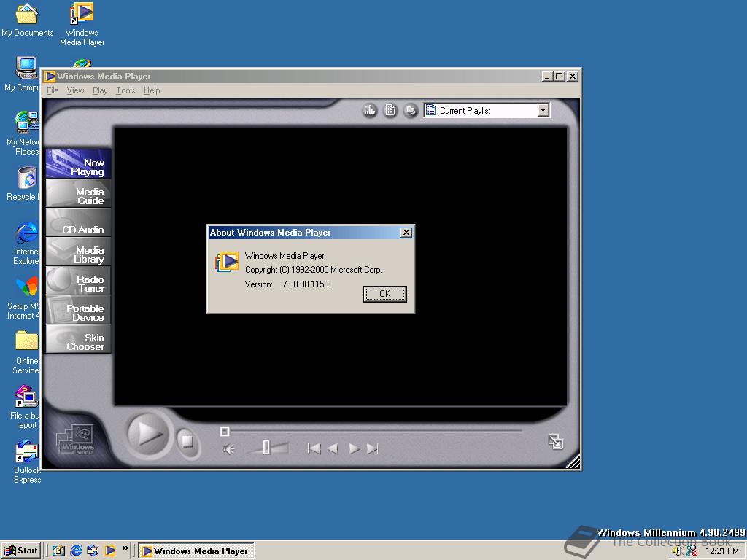Click the resize grip of Media Player

click(x=573, y=462)
